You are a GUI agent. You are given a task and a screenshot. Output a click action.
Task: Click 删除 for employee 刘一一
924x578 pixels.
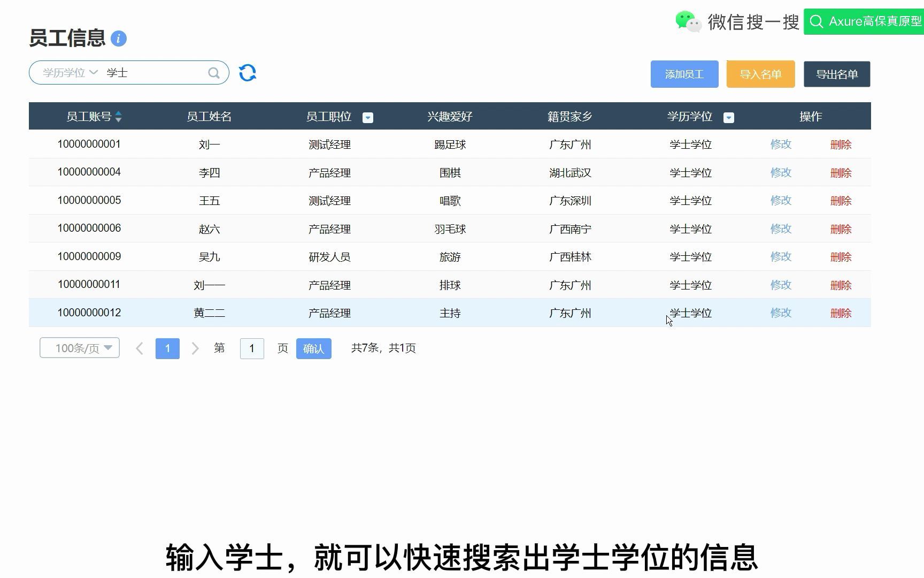841,285
